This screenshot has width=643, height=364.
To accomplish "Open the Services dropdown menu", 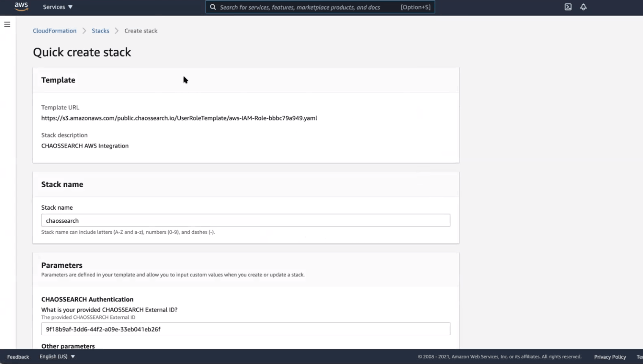I will pyautogui.click(x=58, y=7).
